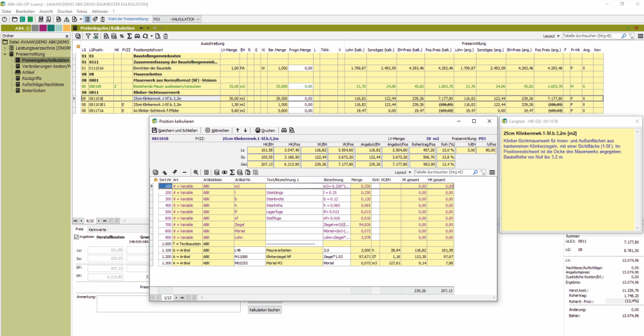The height and width of the screenshot is (336, 644).
Task: Open the Bearbeiten menu
Action: [x=25, y=12]
